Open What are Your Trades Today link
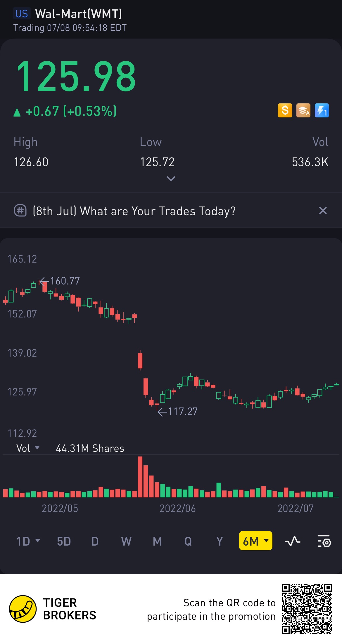 click(x=134, y=211)
